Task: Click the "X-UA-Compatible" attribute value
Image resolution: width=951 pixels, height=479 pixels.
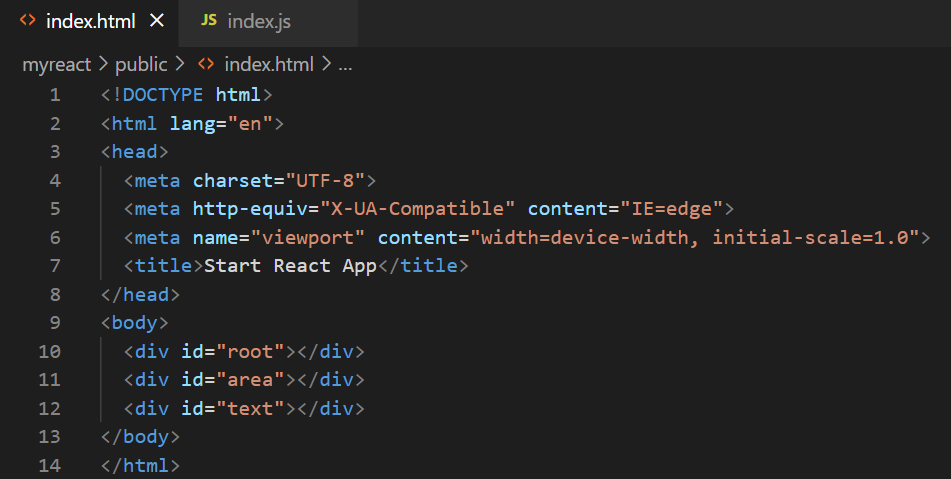Action: click(417, 209)
